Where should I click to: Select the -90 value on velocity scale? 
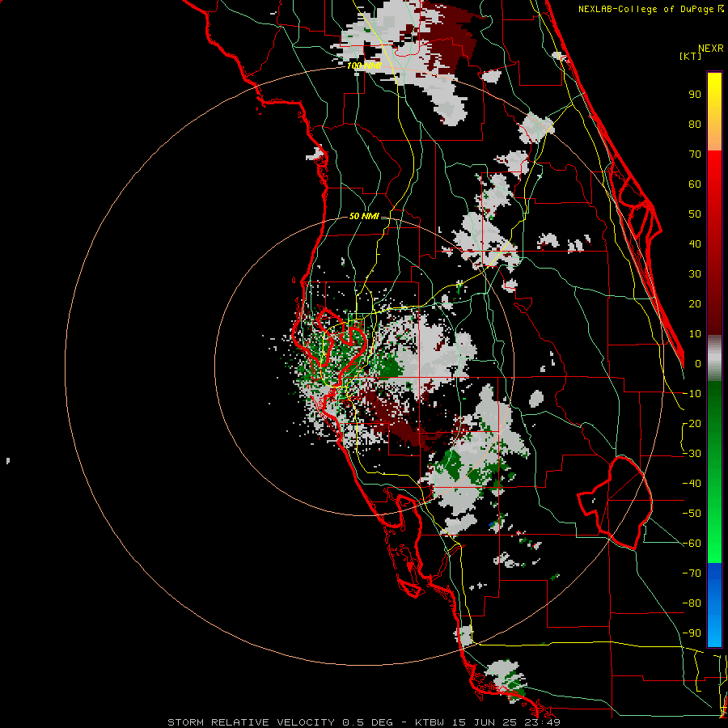pyautogui.click(x=692, y=633)
